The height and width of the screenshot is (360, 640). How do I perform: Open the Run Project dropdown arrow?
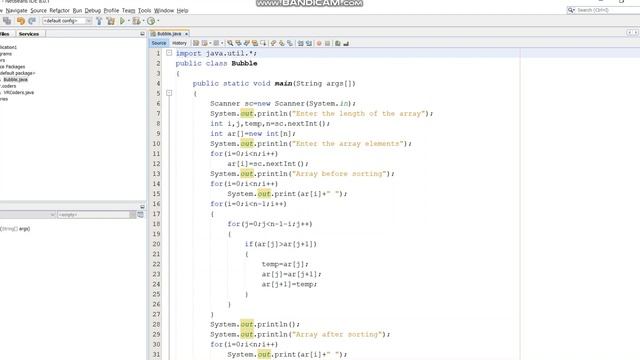tap(129, 21)
